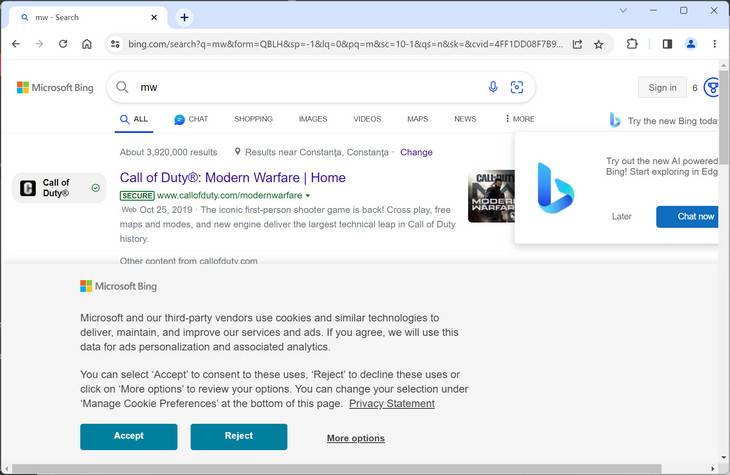This screenshot has width=730, height=475.
Task: Open the Privacy Statement link
Action: pos(392,404)
